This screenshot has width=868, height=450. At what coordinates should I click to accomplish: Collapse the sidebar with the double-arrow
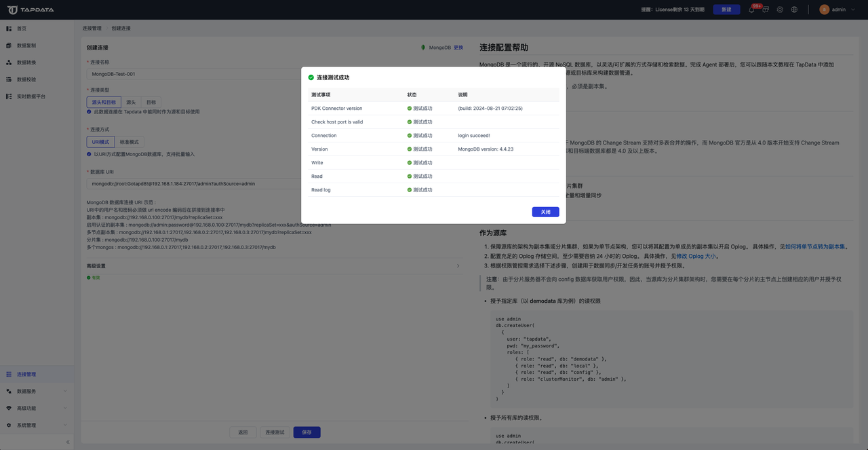[x=67, y=442]
